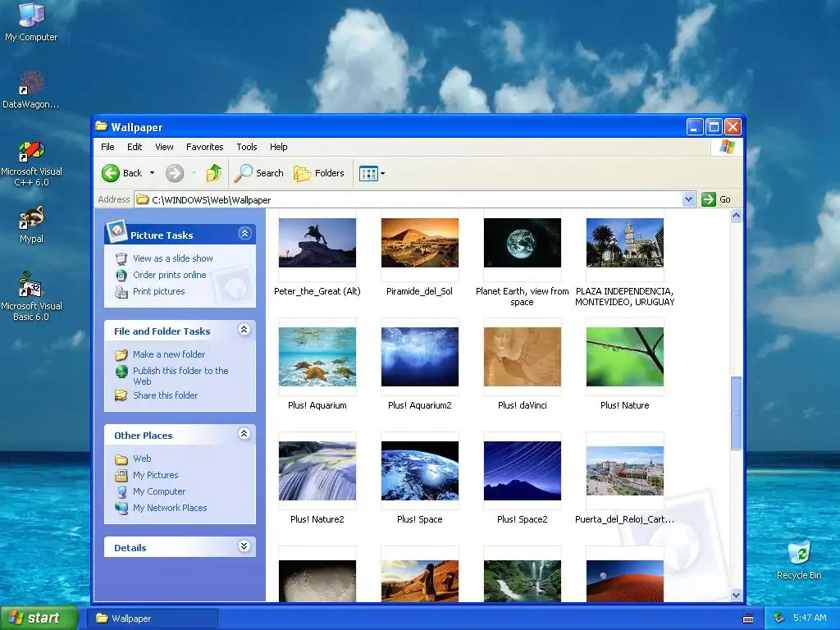840x630 pixels.
Task: Click the network tray icon
Action: point(779,618)
